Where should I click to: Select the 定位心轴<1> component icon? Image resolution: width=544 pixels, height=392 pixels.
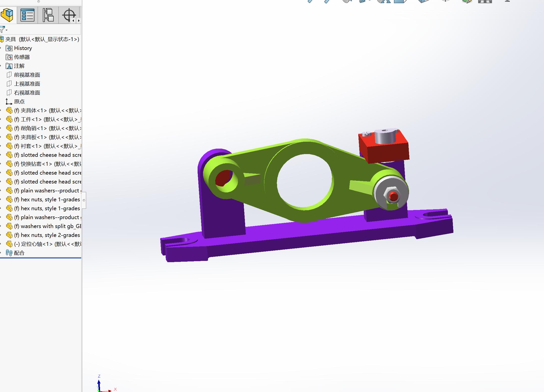[x=9, y=244]
